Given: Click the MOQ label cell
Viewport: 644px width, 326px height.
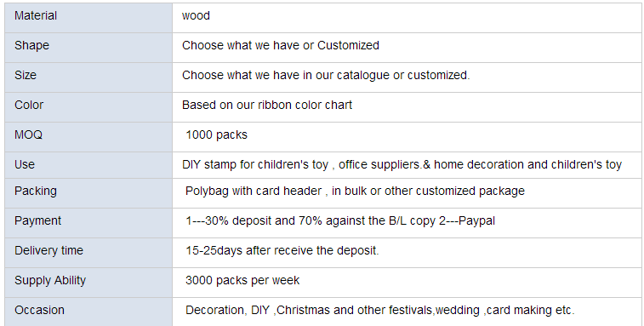Looking at the screenshot, I should pos(88,137).
